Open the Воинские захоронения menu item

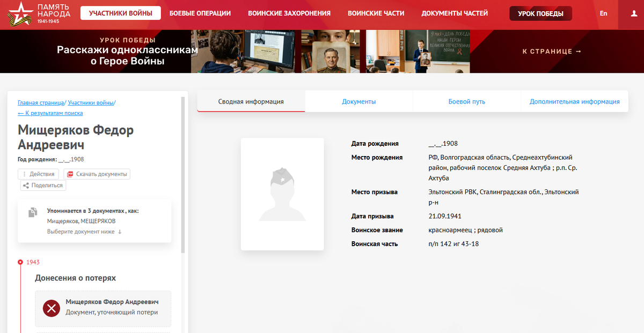click(289, 13)
